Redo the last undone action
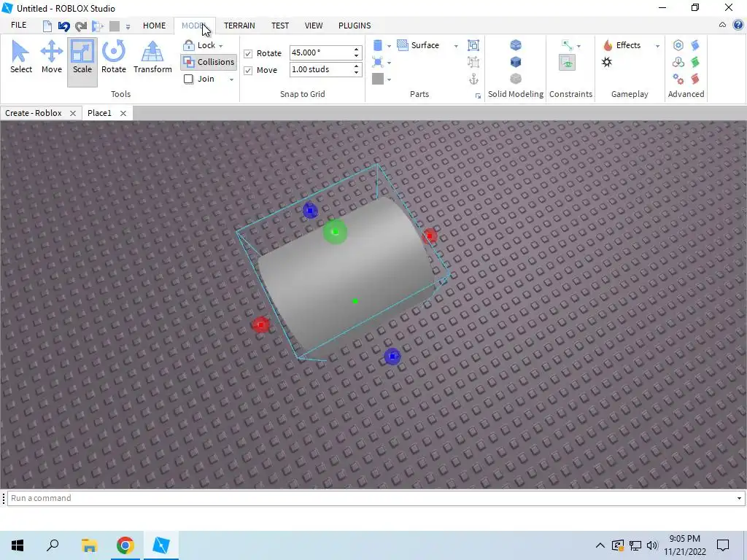Screen dimensions: 747x560 tap(80, 26)
